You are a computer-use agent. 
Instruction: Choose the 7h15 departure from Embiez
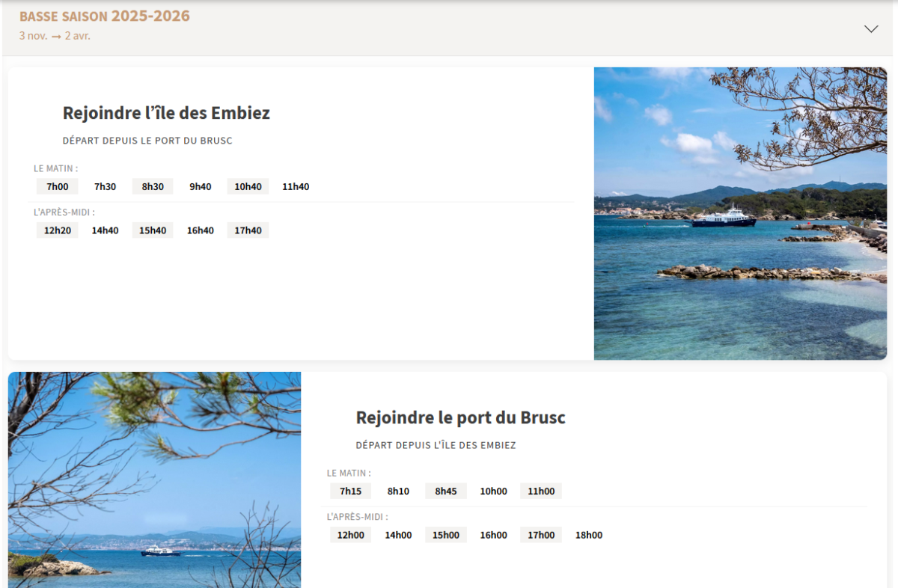click(x=350, y=491)
